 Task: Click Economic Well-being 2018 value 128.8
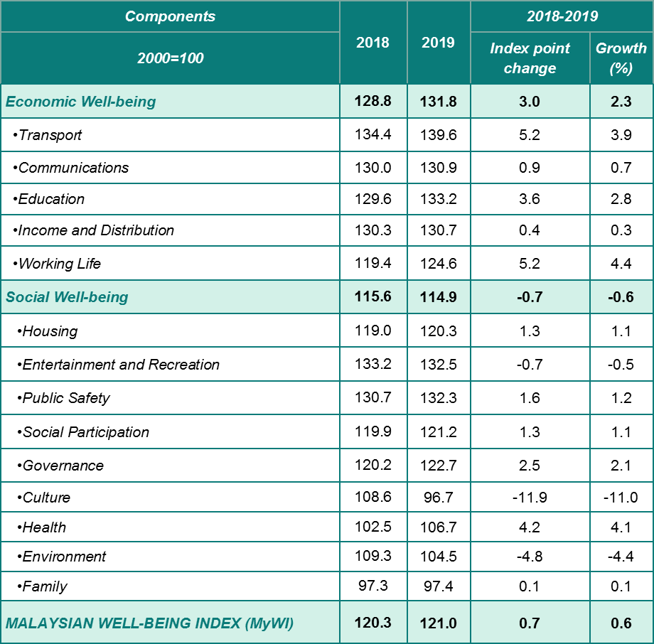372,102
